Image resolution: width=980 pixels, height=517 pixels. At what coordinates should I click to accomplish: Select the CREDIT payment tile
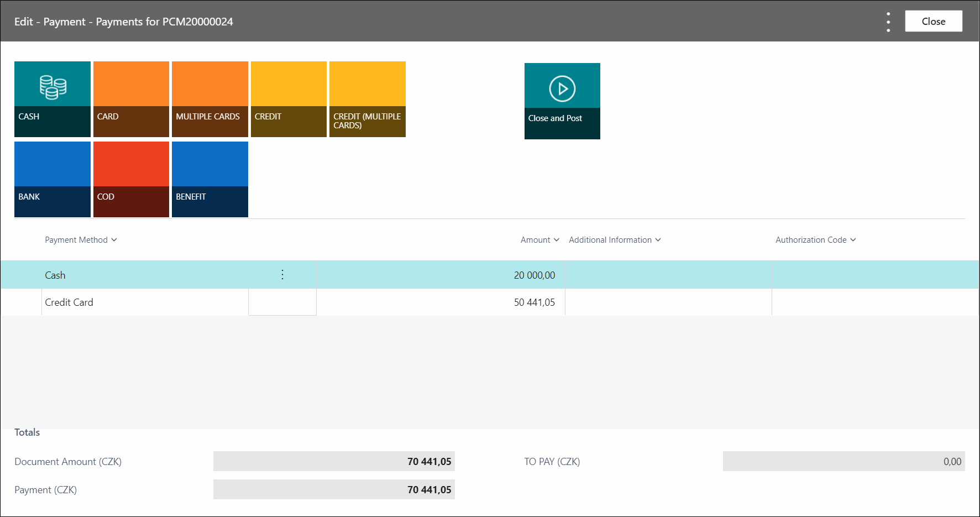click(x=289, y=99)
